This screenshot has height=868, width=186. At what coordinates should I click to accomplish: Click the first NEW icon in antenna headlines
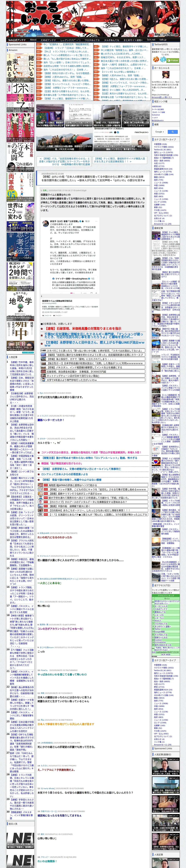(x=46, y=485)
